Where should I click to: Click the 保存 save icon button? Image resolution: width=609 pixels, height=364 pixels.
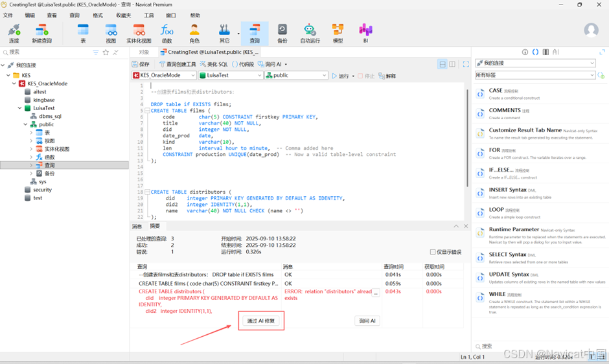[140, 64]
